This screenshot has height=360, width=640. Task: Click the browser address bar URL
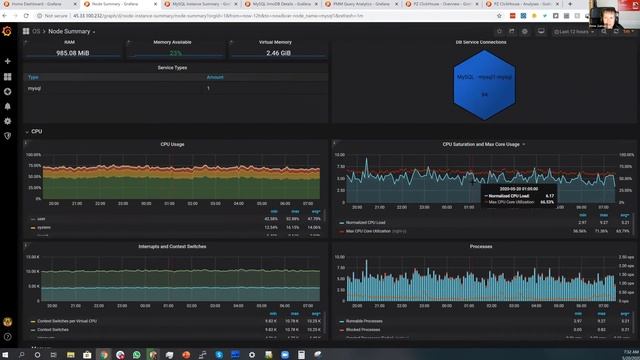point(218,16)
